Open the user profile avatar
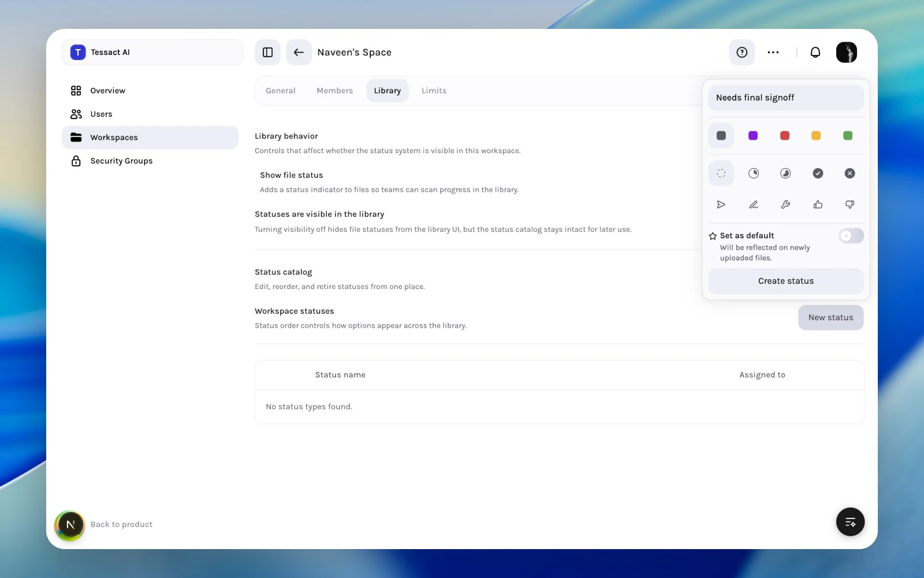924x578 pixels. [847, 53]
